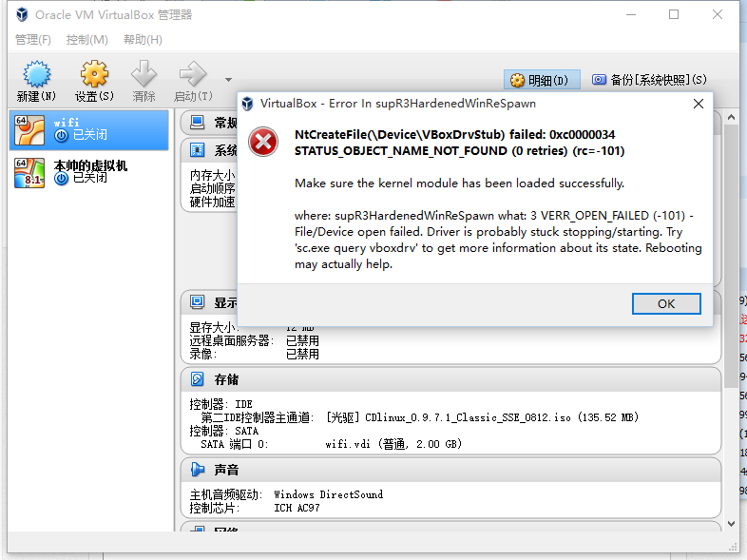Open the 管理(F) menu
Screen dimensions: 747x560
coord(33,40)
